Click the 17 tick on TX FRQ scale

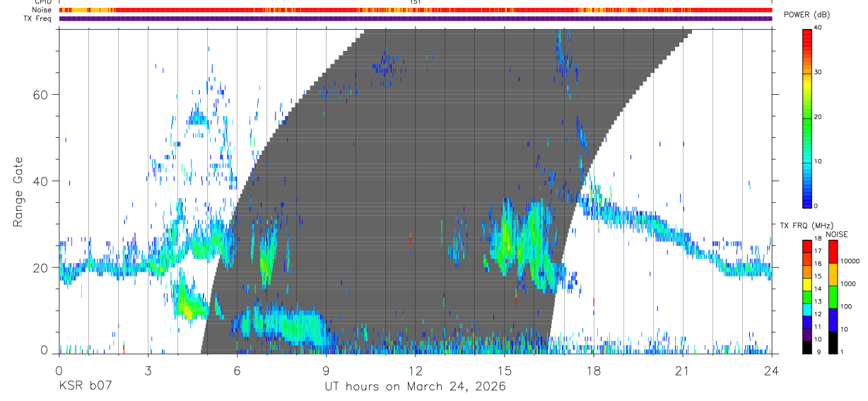click(819, 251)
